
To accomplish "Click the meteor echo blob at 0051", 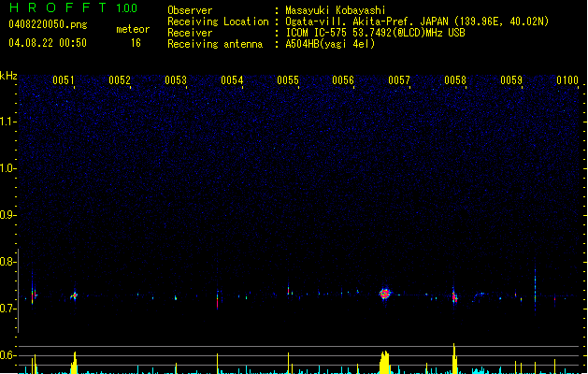I will click(x=74, y=295).
